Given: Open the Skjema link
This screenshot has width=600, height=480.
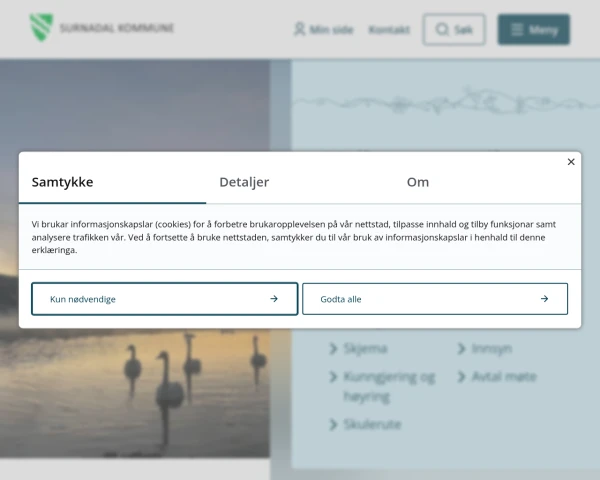Looking at the screenshot, I should pos(359,348).
